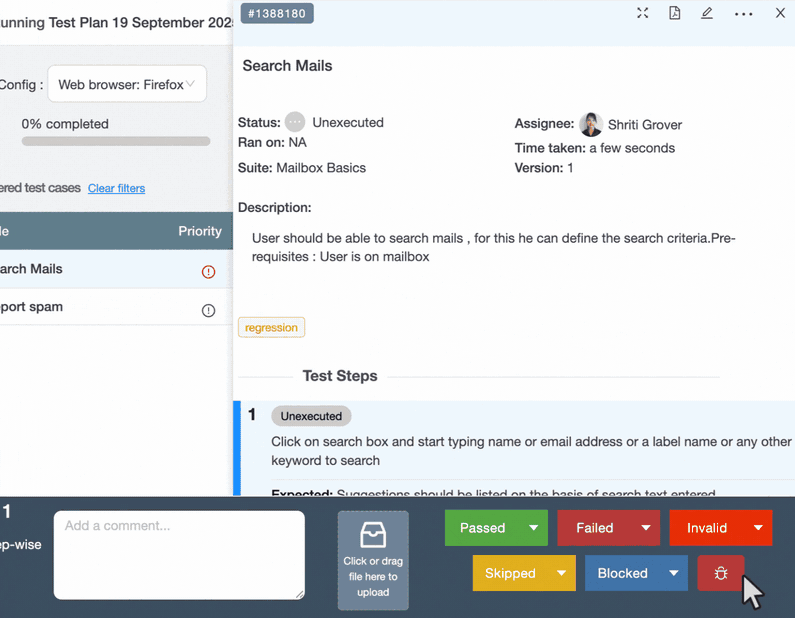The height and width of the screenshot is (618, 795).
Task: Click the step 1 Unexecuted status badge
Action: (311, 416)
